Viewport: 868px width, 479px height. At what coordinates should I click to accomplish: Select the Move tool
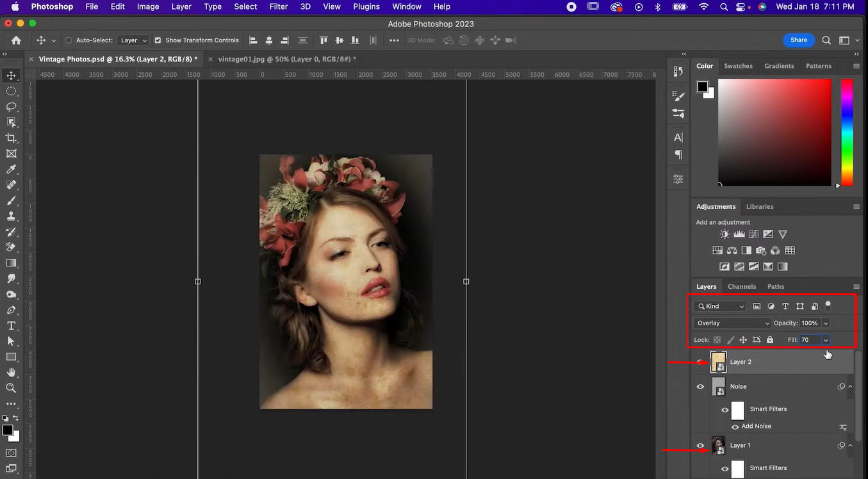tap(11, 76)
